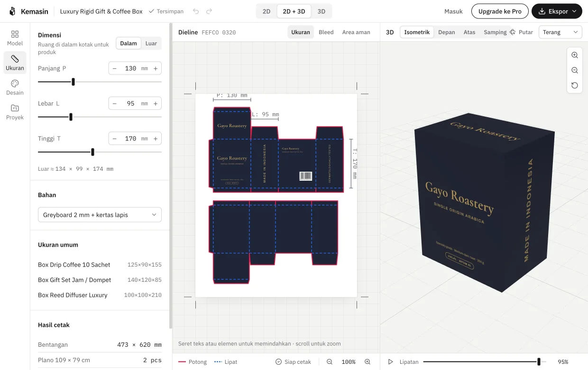588x370 pixels.
Task: Play the Lipatan folding animation
Action: tap(391, 362)
